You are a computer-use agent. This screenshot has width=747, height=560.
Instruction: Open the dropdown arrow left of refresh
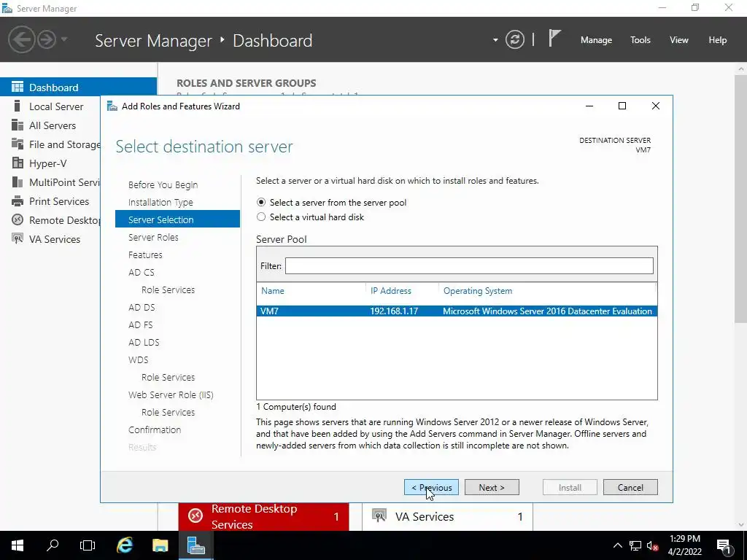click(x=495, y=40)
